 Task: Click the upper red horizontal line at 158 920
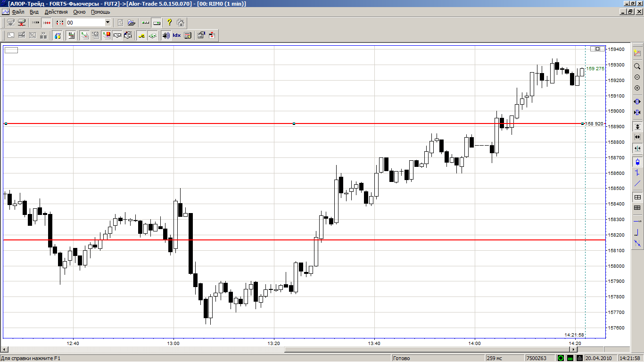[x=189, y=124]
